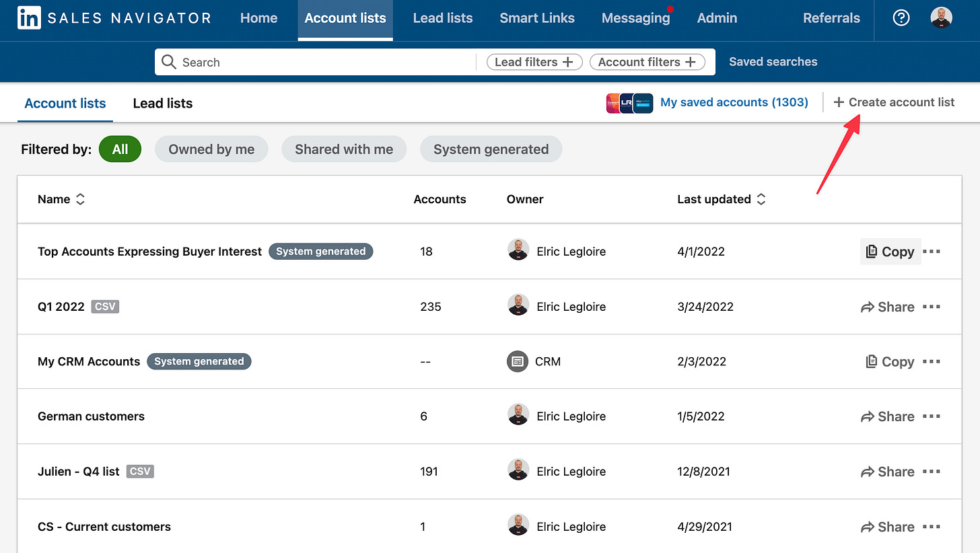Viewport: 980px width, 553px height.
Task: Click the Owner column header
Action: [x=525, y=199]
